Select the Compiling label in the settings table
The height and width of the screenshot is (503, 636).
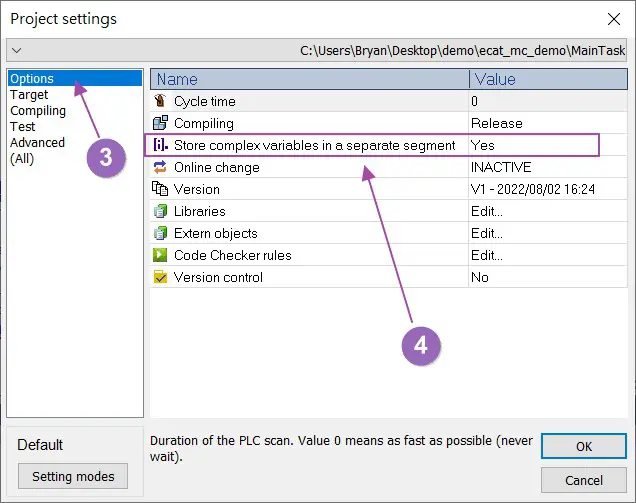click(x=204, y=123)
